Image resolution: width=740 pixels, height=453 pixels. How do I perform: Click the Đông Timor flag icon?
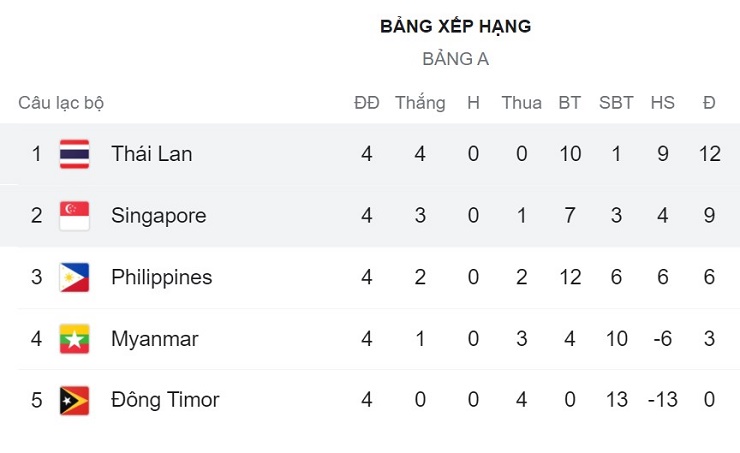pos(74,401)
